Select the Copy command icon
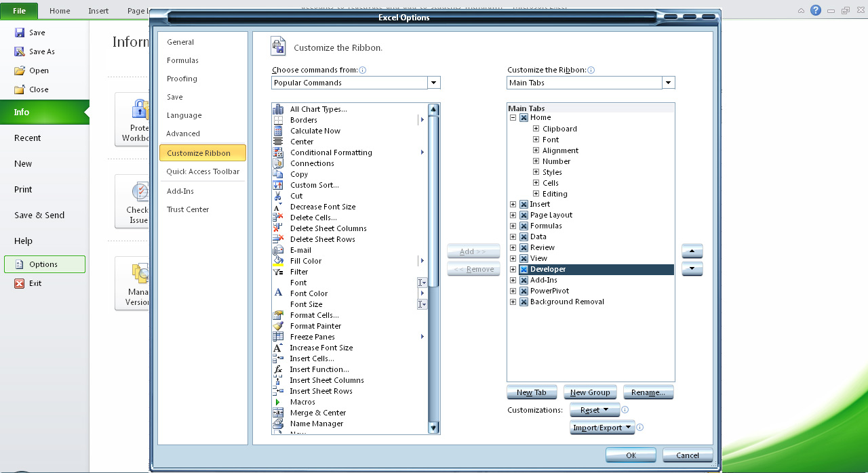Screen dimensions: 868x473 [x=278, y=174]
